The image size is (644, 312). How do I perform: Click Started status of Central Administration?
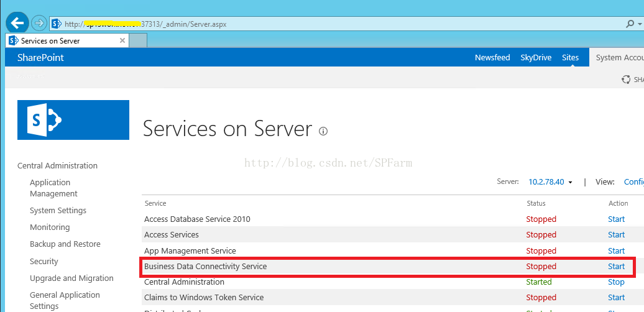pyautogui.click(x=539, y=282)
